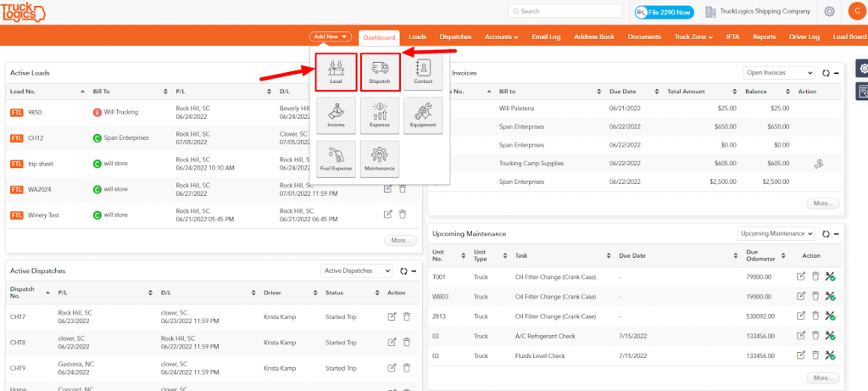Collapse the Invoices widget
Screen dimensions: 868x391
[837, 73]
